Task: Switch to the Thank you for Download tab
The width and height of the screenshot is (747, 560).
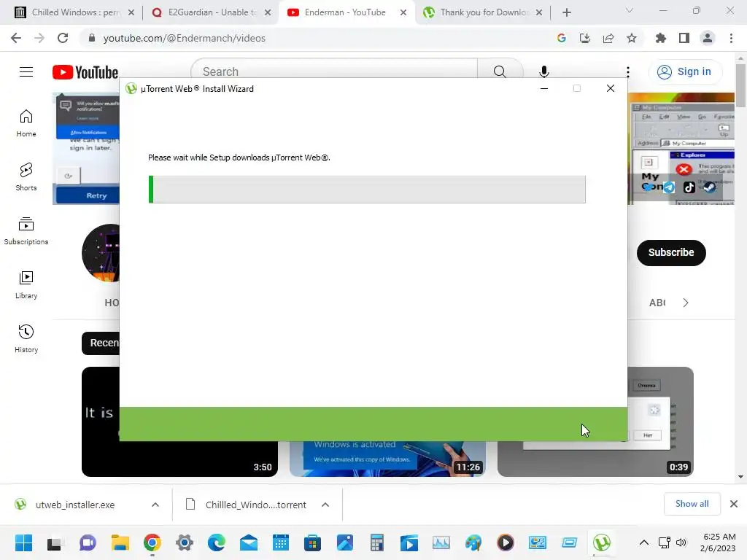Action: coord(483,12)
